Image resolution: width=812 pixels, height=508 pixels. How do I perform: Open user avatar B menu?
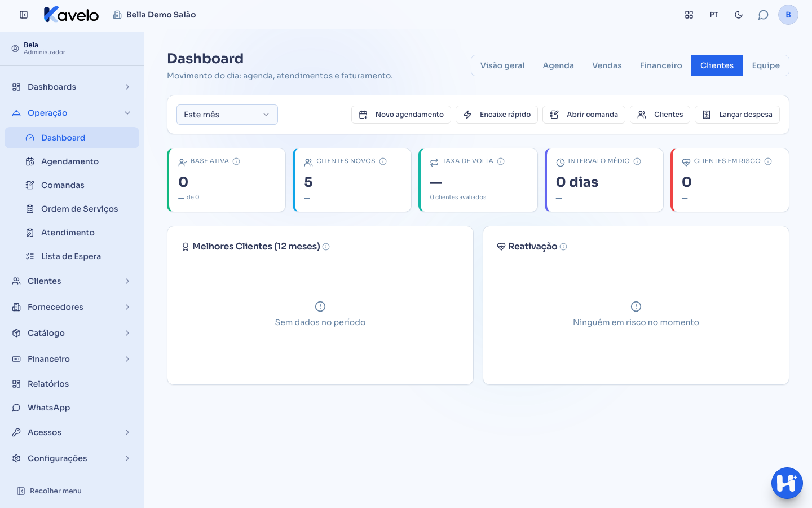(x=788, y=15)
